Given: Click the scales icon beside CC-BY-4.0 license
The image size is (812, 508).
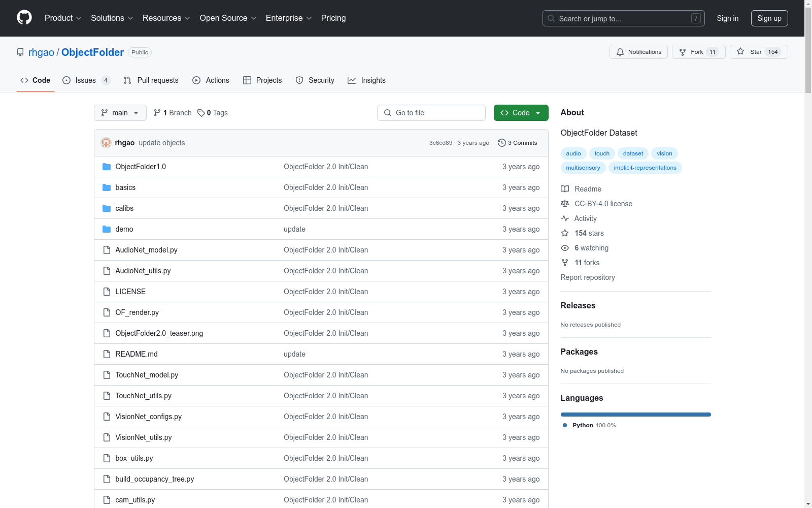Looking at the screenshot, I should tap(565, 204).
